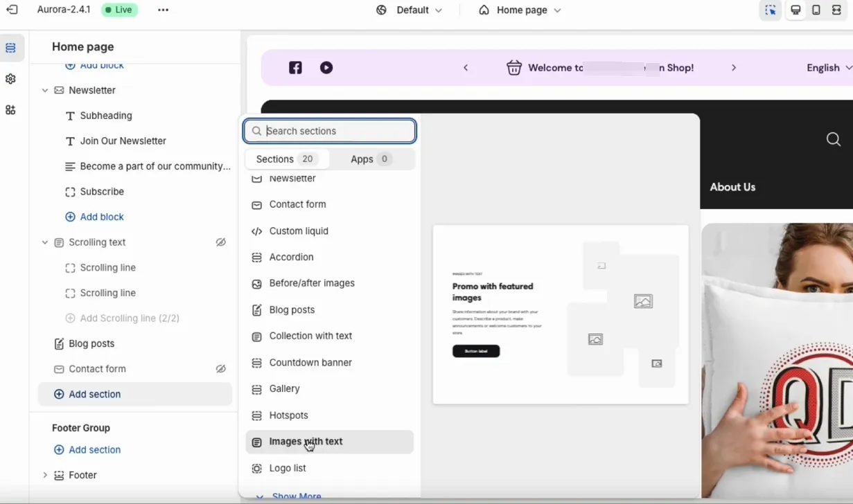The image size is (853, 504).
Task: Show the hidden Scrolling text section
Action: click(x=220, y=242)
